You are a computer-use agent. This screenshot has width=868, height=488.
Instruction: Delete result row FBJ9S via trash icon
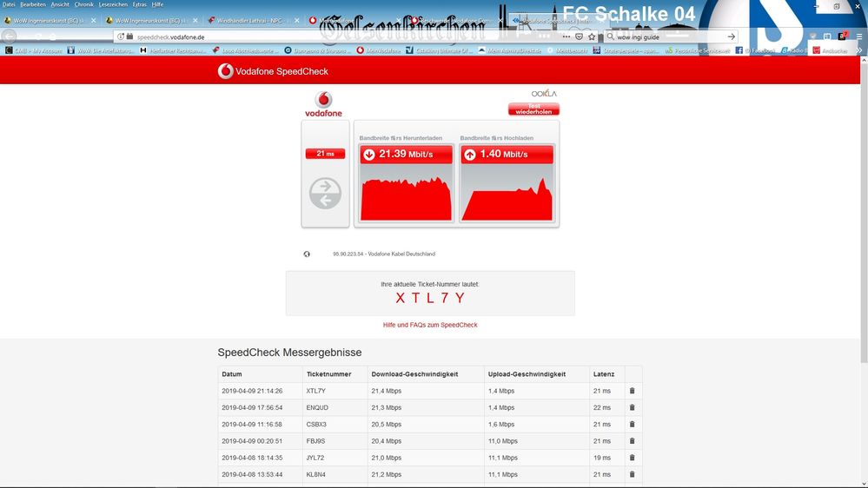pos(633,441)
